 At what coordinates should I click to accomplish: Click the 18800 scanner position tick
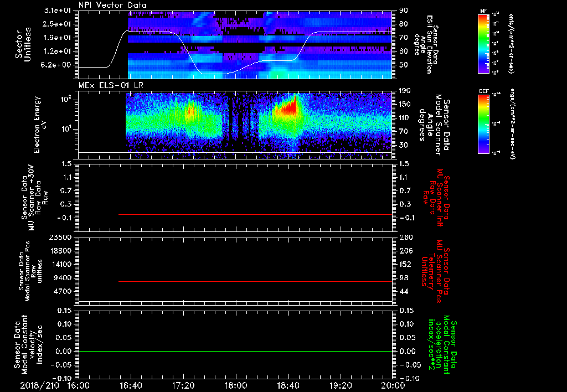pos(61,251)
